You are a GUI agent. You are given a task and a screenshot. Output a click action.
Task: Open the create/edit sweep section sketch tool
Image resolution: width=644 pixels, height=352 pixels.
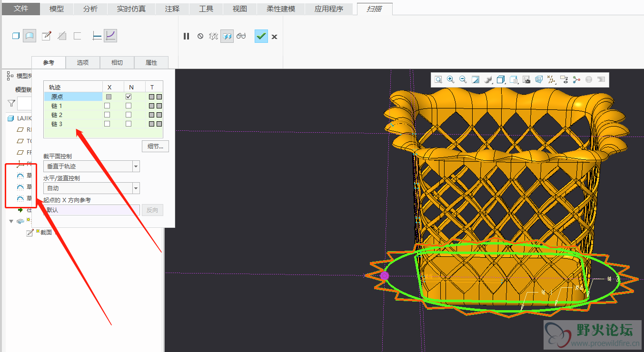(46, 36)
